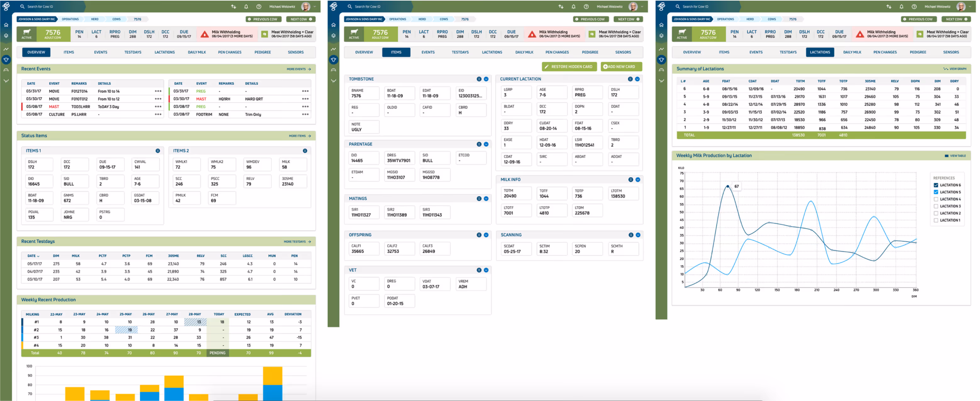Select the cow profile icon in the sidebar
Viewport: 980px width, 401px height.
click(6, 60)
